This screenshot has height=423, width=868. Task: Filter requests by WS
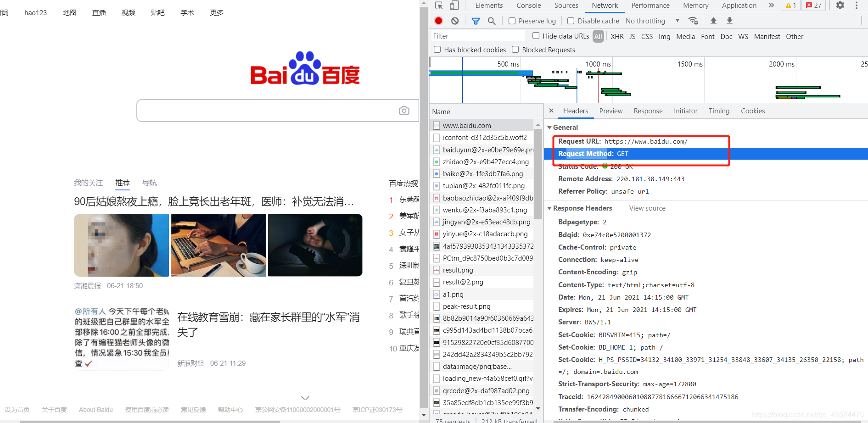(x=743, y=36)
